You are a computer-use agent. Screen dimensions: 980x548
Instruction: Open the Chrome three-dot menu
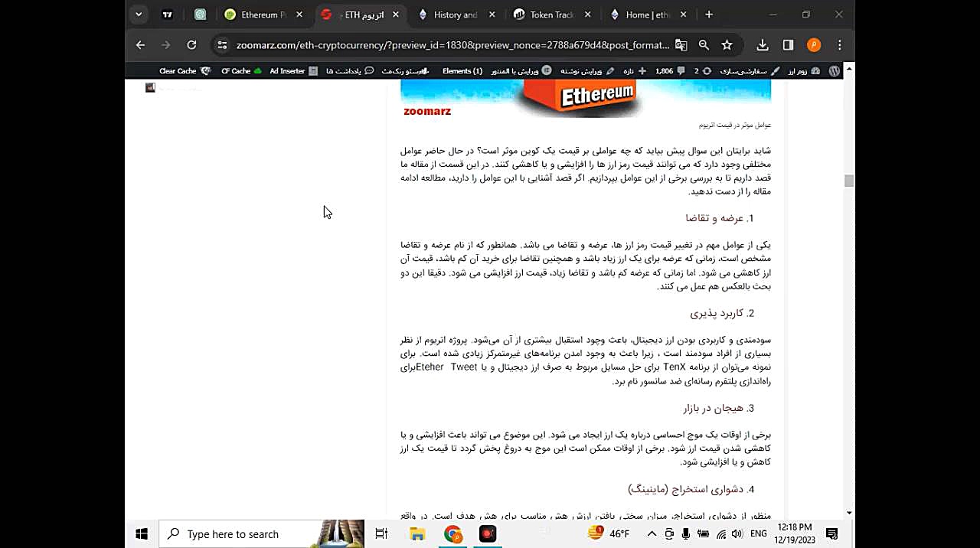[840, 45]
